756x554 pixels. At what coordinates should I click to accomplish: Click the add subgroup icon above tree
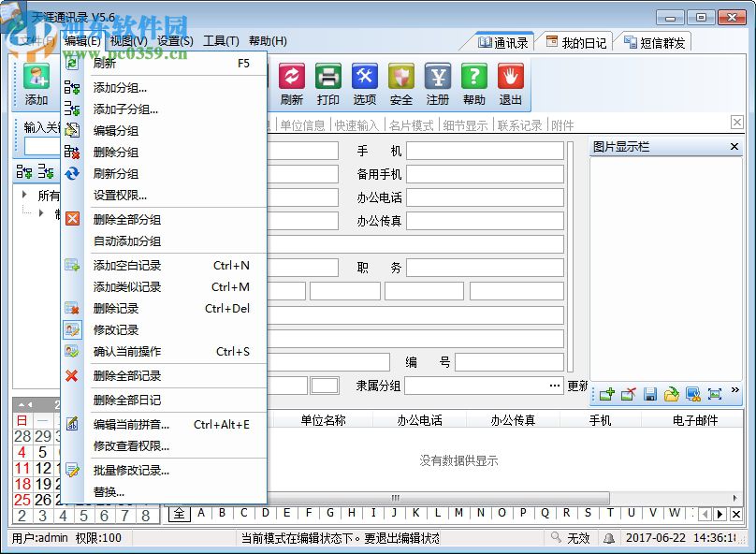(46, 171)
